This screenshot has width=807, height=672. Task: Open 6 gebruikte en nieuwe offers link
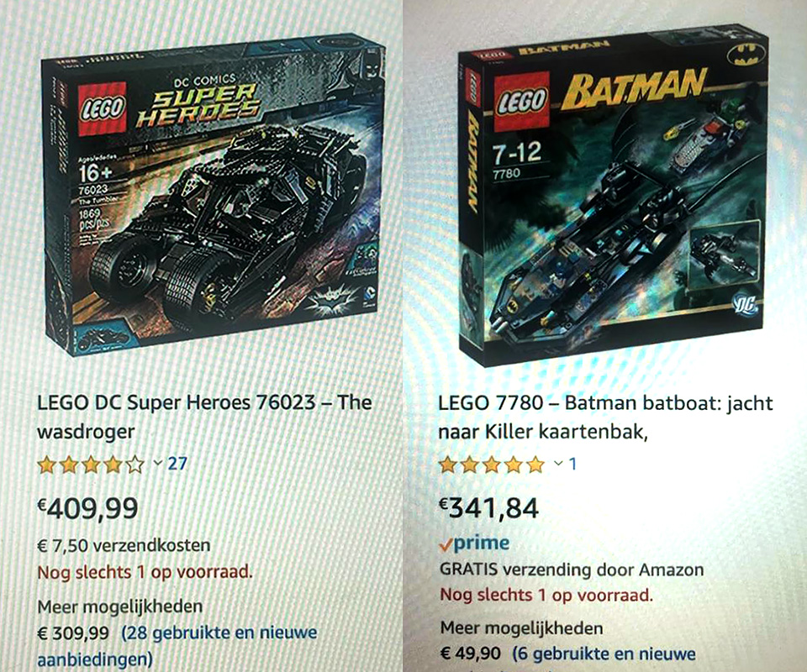click(x=604, y=654)
